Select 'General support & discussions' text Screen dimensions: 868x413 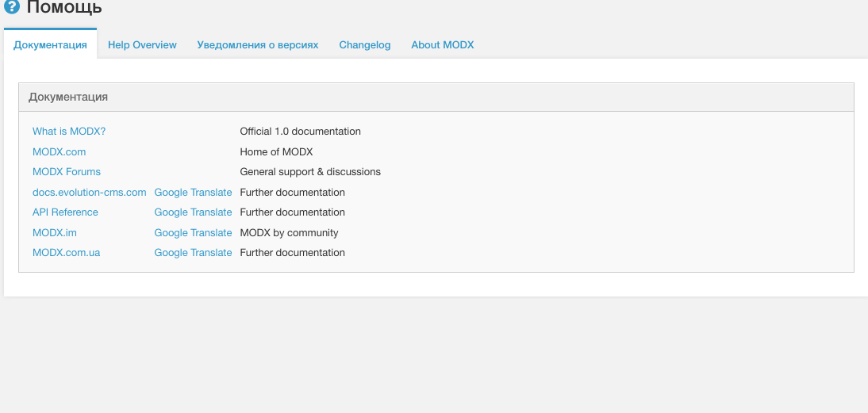click(310, 172)
